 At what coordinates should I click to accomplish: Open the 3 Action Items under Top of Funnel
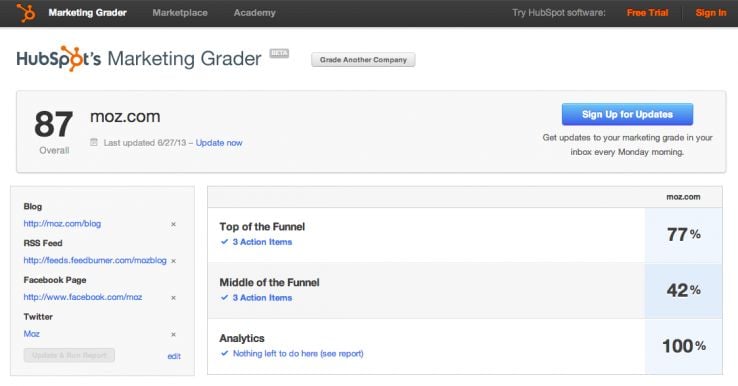[262, 242]
